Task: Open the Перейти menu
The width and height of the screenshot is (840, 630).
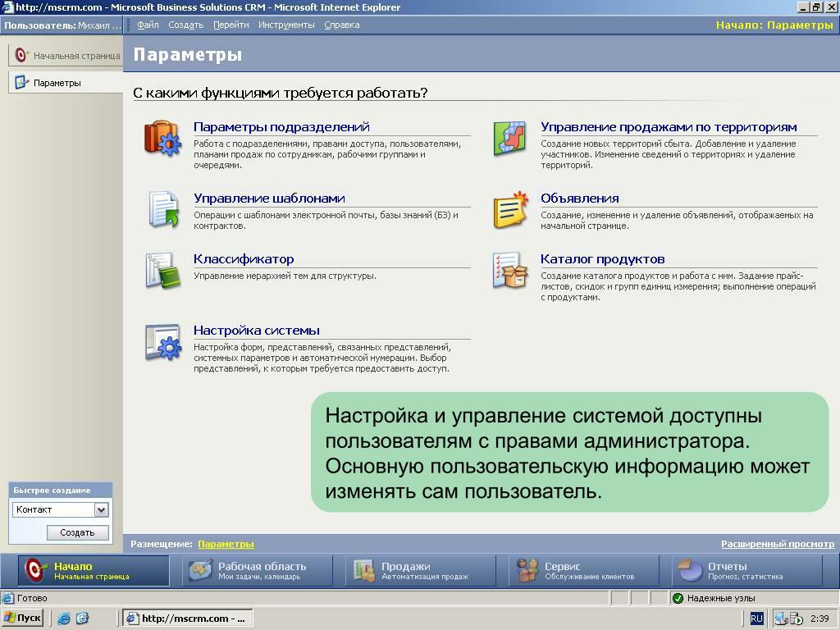Action: coord(231,25)
